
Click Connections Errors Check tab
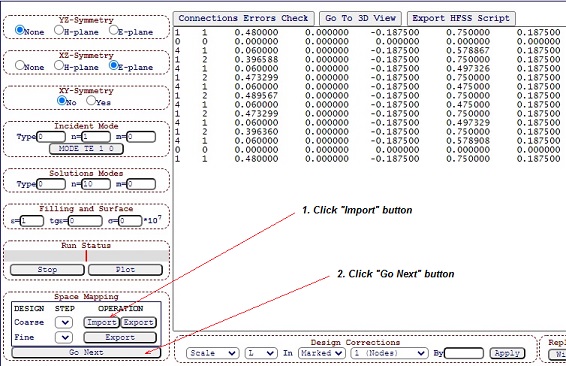[243, 18]
